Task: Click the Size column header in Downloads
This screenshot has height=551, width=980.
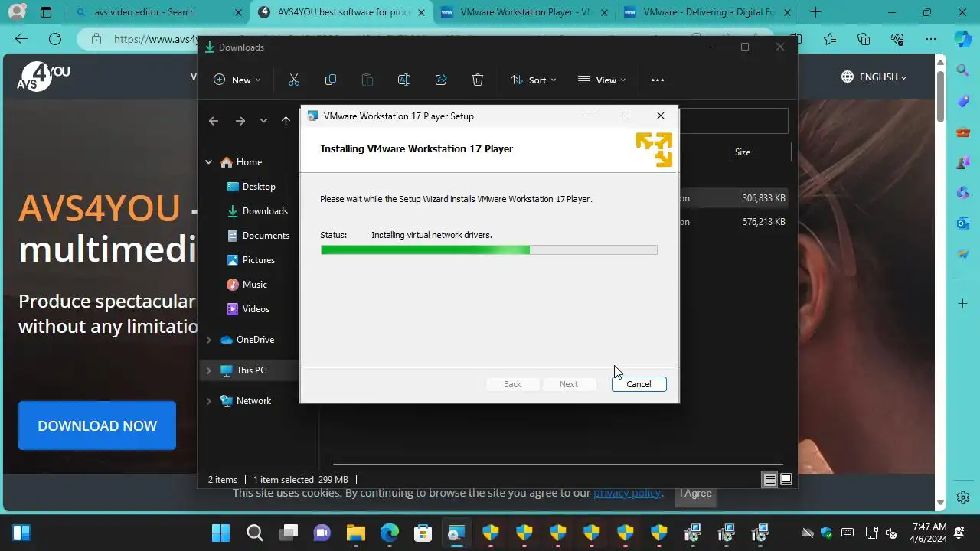Action: [x=743, y=152]
